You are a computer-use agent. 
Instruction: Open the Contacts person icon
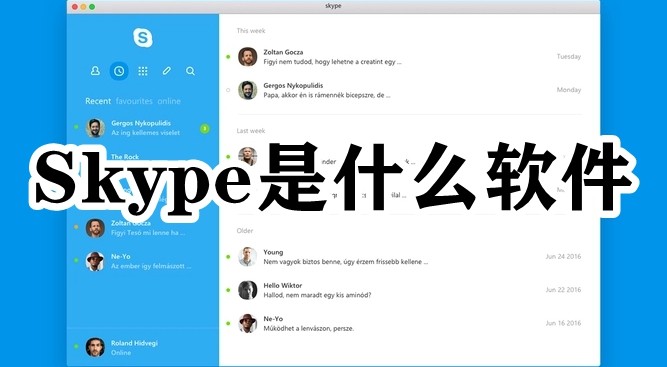(x=95, y=71)
